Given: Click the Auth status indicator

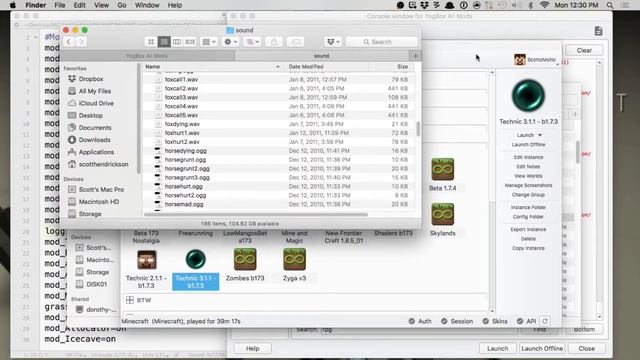Looking at the screenshot, I should [420, 321].
